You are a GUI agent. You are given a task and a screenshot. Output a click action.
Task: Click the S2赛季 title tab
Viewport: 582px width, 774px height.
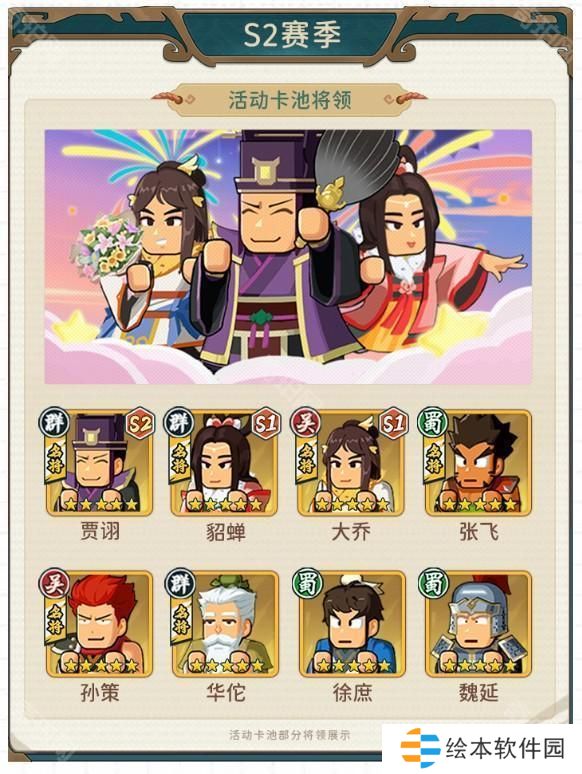[x=291, y=35]
